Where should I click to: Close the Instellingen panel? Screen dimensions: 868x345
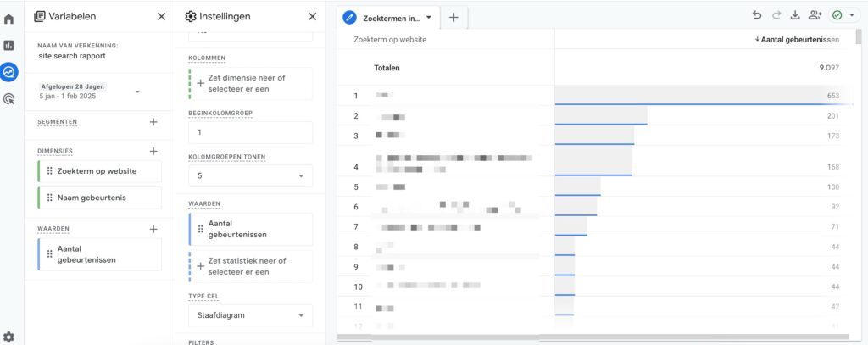[312, 17]
